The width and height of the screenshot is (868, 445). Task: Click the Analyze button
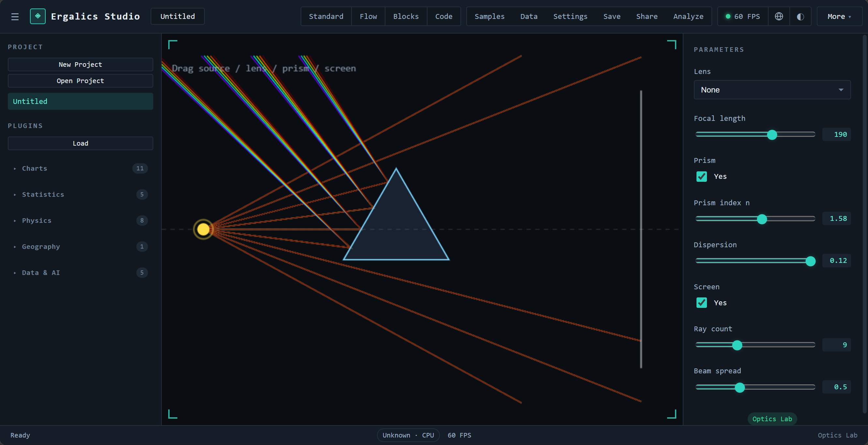pyautogui.click(x=688, y=16)
